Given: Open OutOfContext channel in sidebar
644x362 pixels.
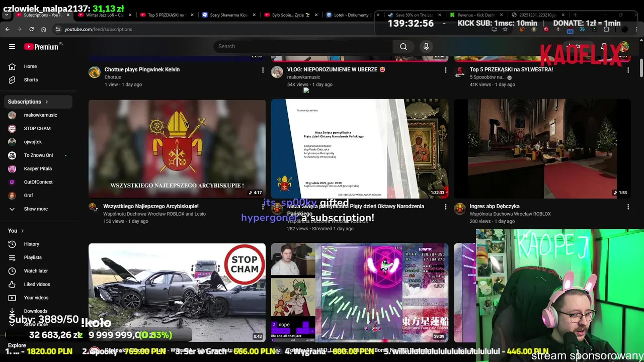Looking at the screenshot, I should [x=39, y=182].
